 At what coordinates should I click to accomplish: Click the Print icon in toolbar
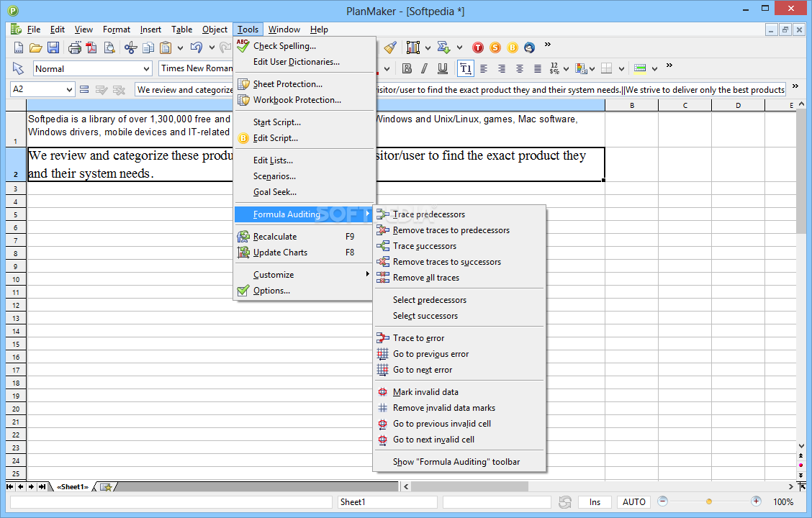coord(75,48)
